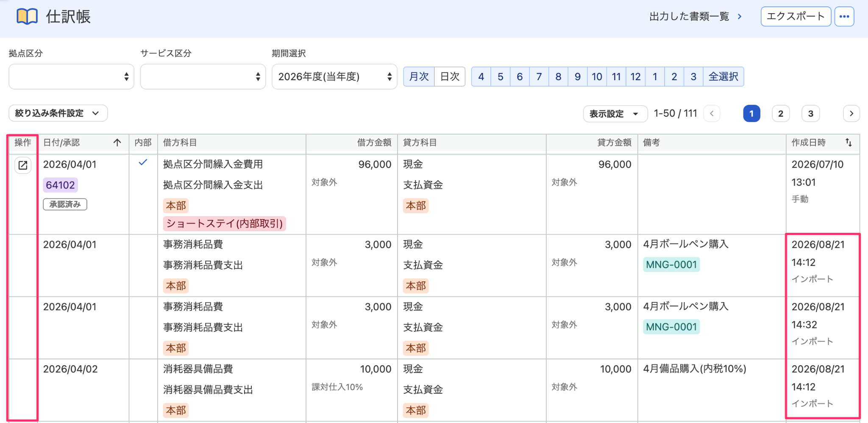This screenshot has width=868, height=423.
Task: Toggle month 12 in period selector
Action: (635, 76)
